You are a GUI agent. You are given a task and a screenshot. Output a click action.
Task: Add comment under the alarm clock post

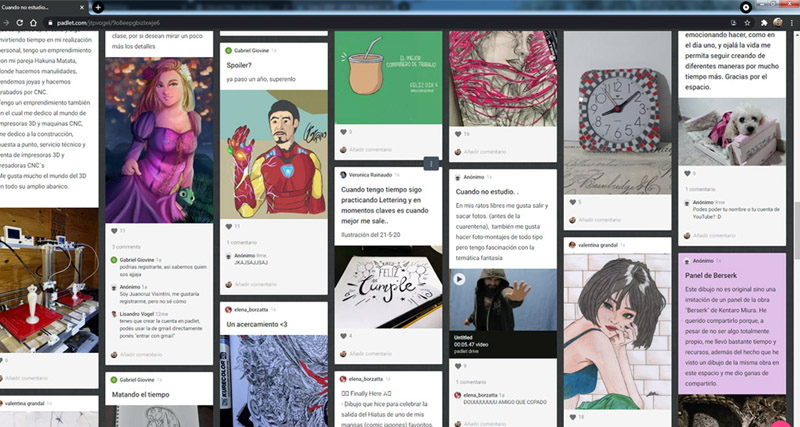[x=599, y=220]
